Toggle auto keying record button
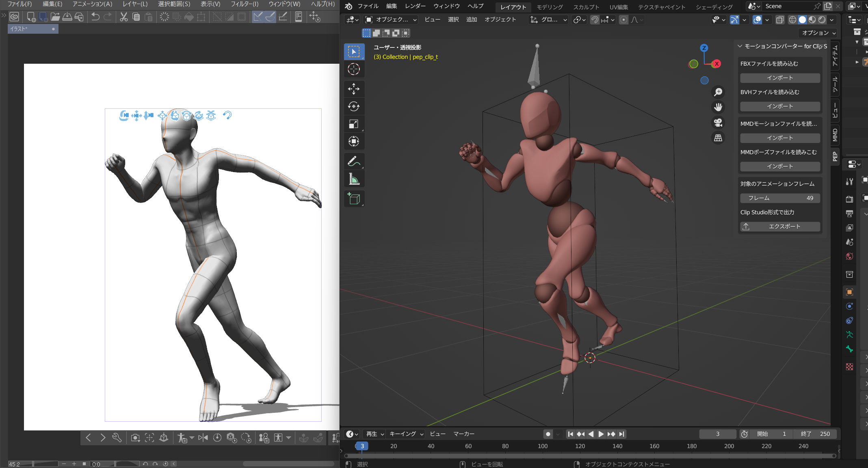 548,434
